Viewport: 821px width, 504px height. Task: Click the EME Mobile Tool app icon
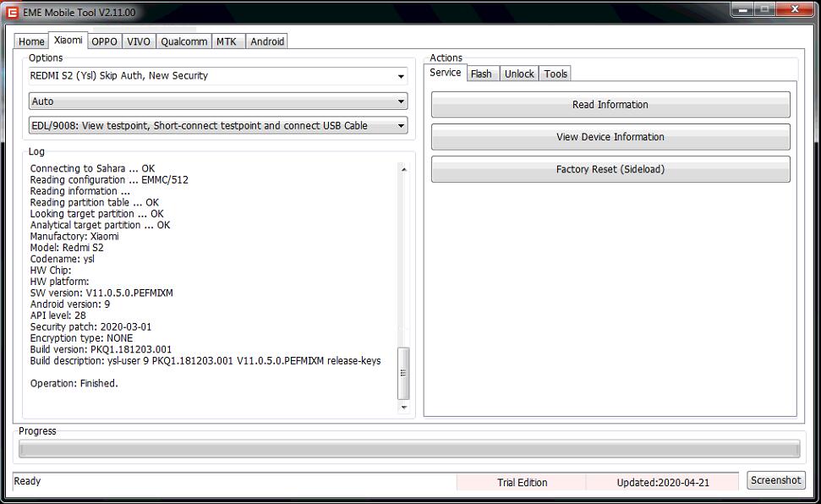point(12,12)
